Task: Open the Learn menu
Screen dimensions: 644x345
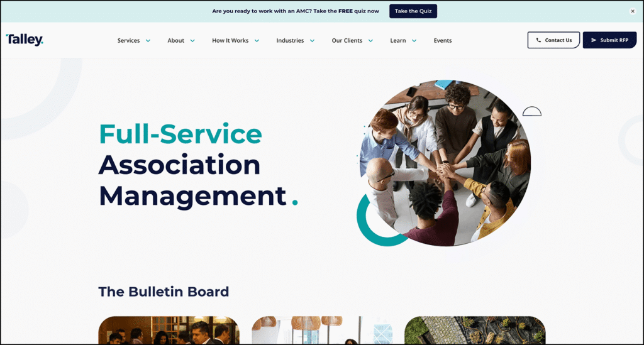Action: coord(398,41)
